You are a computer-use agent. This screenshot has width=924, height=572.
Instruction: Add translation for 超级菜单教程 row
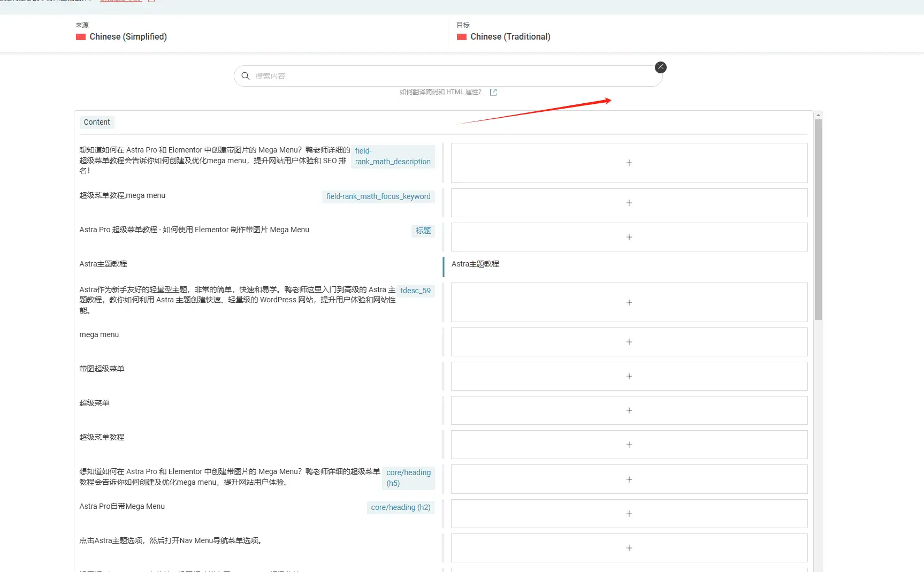629,445
